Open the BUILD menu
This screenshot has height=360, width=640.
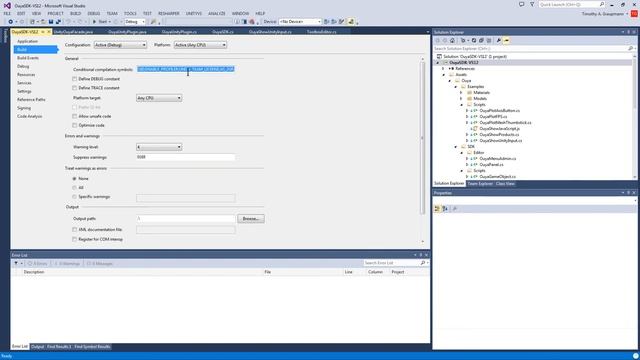76,13
